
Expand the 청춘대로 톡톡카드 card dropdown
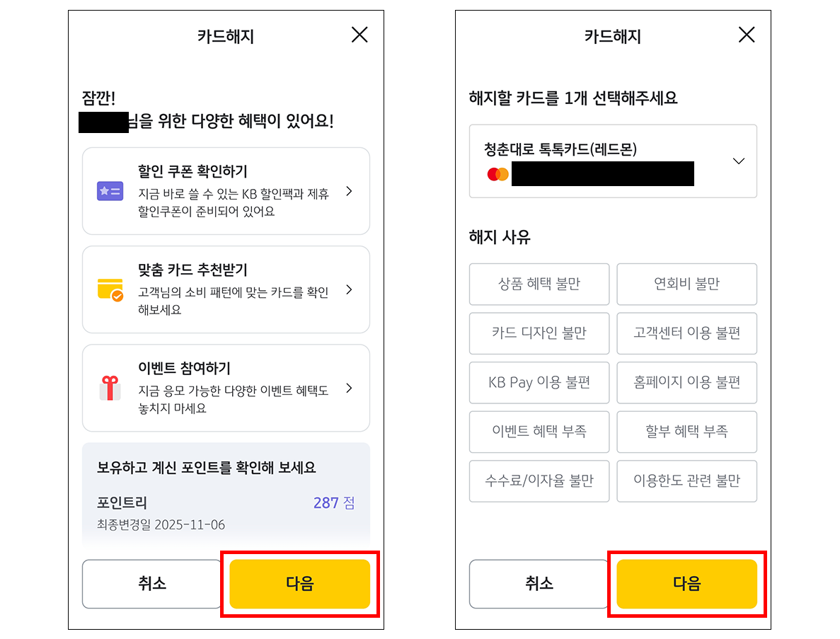(x=739, y=161)
